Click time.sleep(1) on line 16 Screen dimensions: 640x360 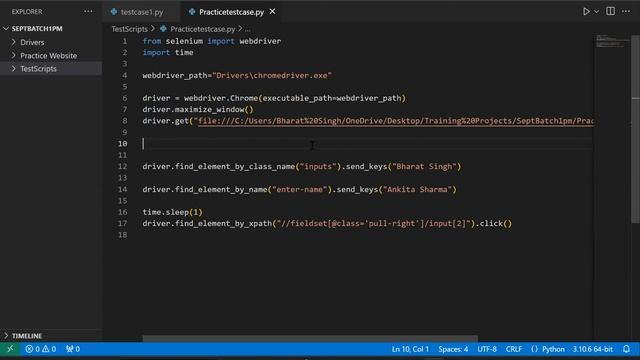pyautogui.click(x=172, y=212)
